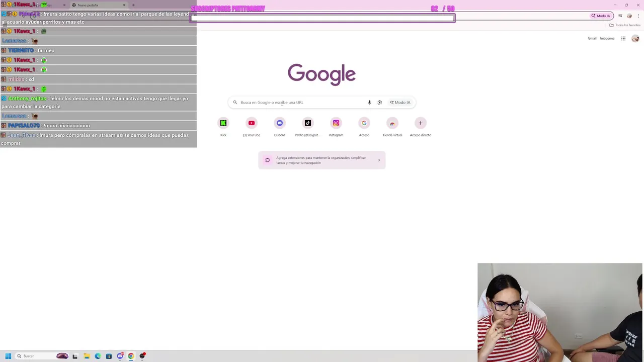
Task: Open the YouTube shortcut tile
Action: click(252, 123)
